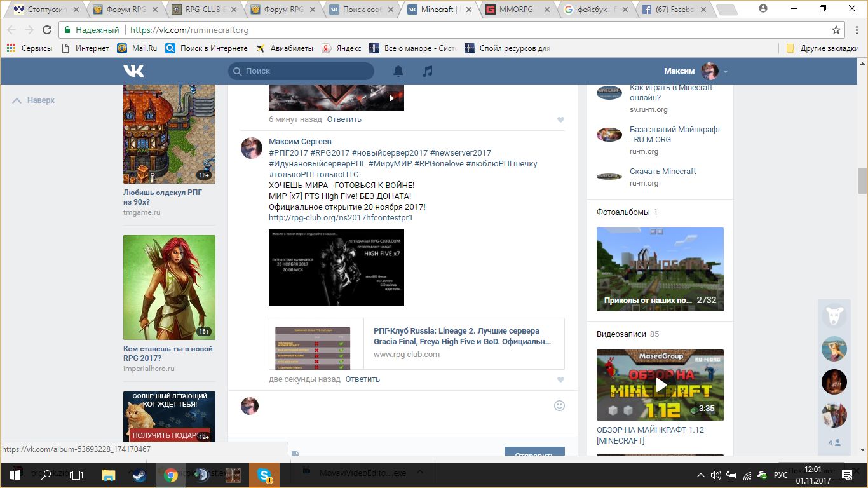868x488 pixels.
Task: Reply to the comment from две секунды назад
Action: click(x=362, y=379)
